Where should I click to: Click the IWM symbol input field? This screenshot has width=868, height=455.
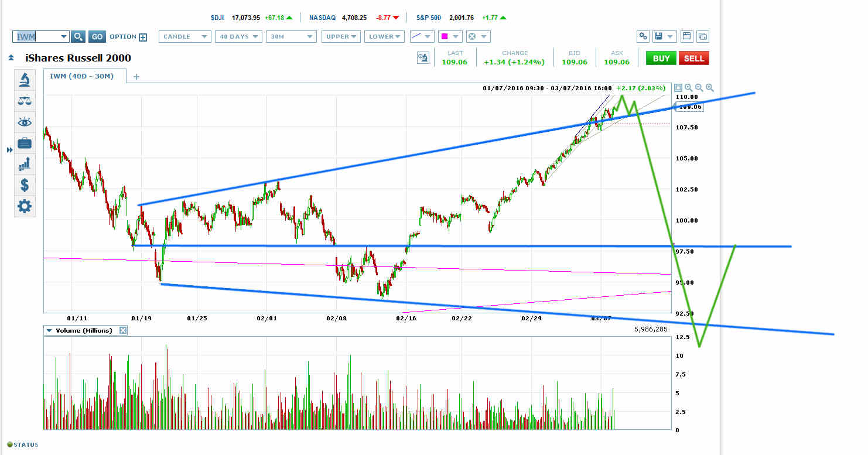[37, 37]
